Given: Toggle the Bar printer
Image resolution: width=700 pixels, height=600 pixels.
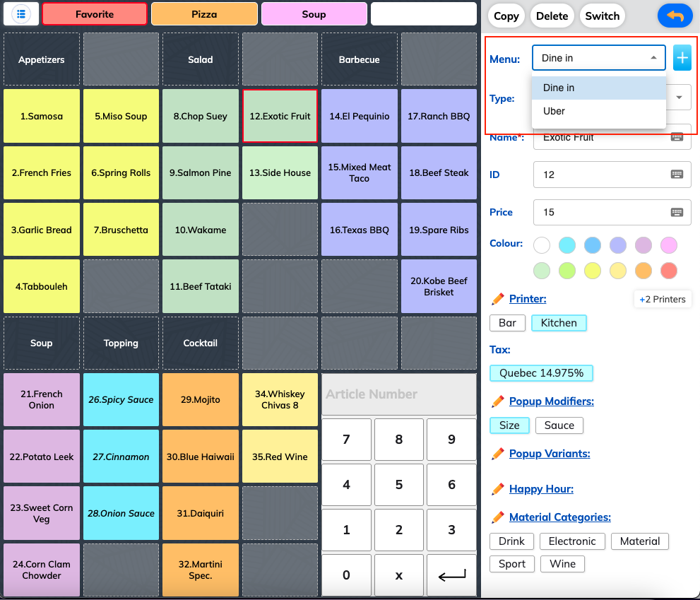Looking at the screenshot, I should tap(507, 323).
